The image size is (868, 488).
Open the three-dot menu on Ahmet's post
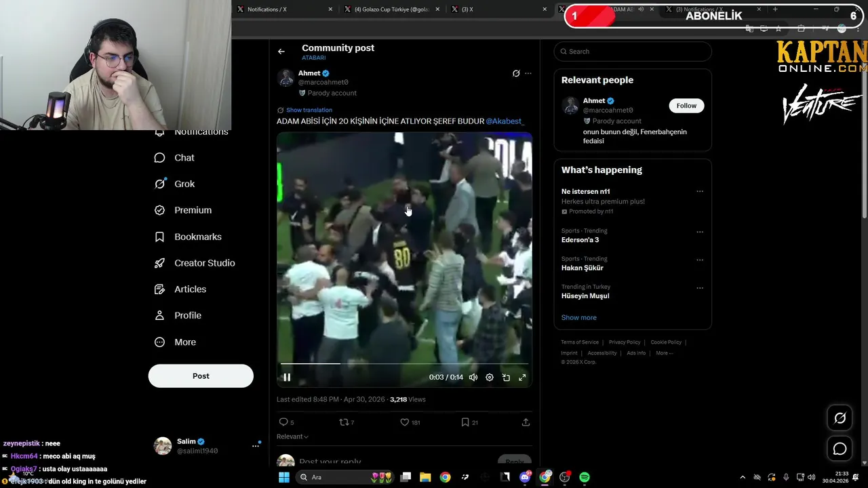point(528,73)
